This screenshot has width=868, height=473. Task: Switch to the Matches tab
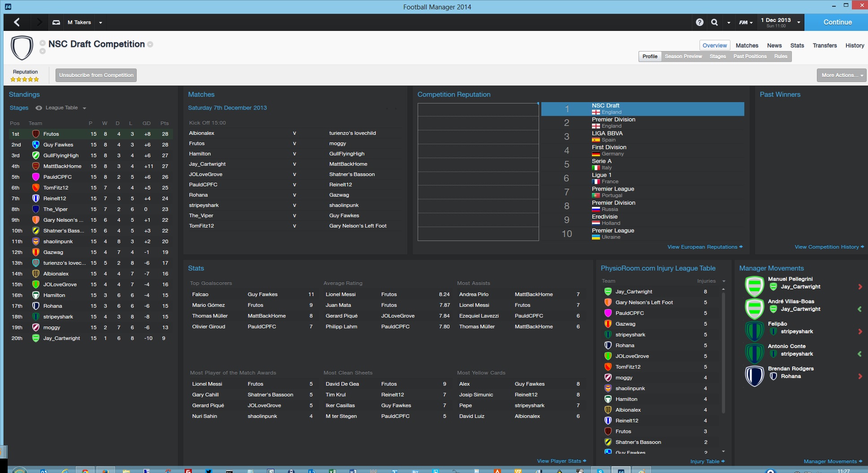pos(747,46)
